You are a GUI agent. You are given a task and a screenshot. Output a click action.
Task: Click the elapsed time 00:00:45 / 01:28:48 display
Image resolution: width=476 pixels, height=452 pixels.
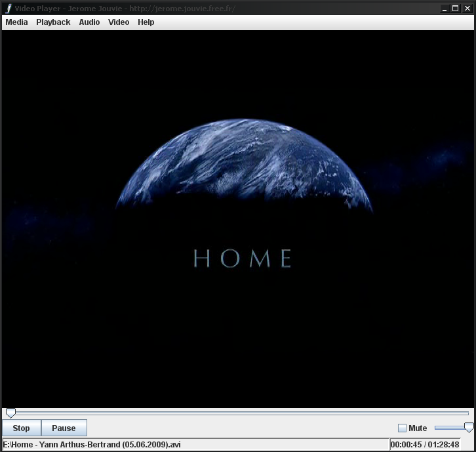tap(425, 444)
